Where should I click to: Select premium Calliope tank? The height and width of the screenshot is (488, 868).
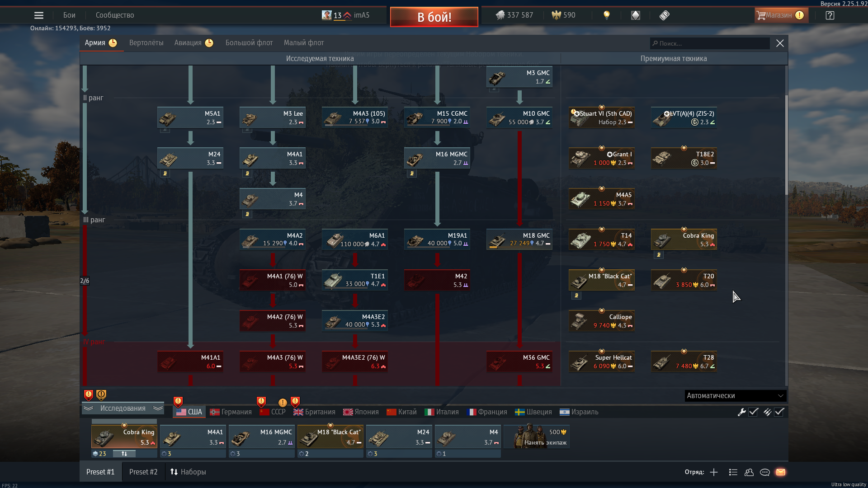(x=602, y=321)
